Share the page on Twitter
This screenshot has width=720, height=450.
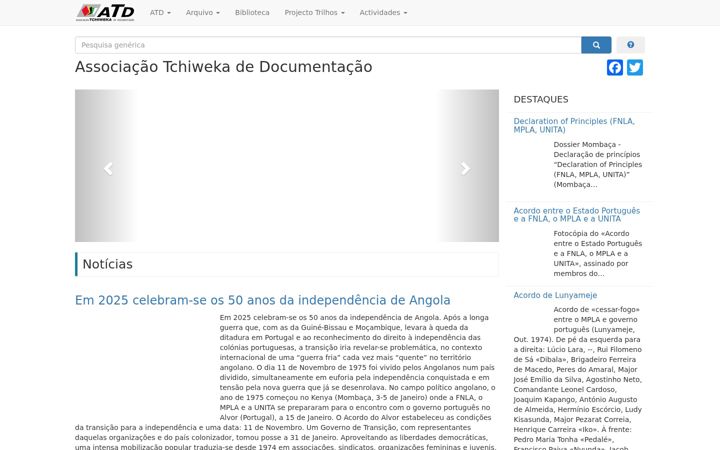[635, 68]
